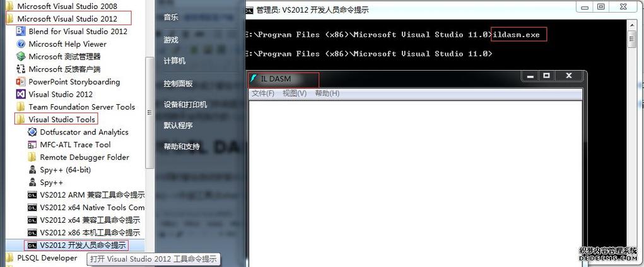
Task: Launch Visual Studio 2012 purple icon
Action: [21, 94]
